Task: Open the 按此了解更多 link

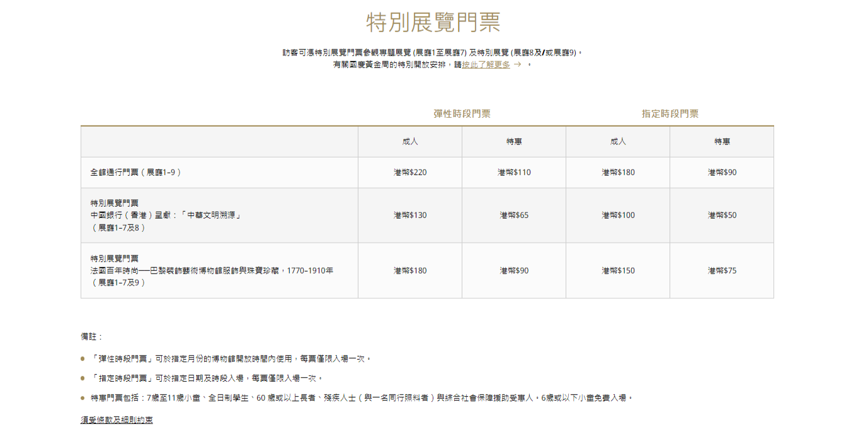Action: click(486, 64)
